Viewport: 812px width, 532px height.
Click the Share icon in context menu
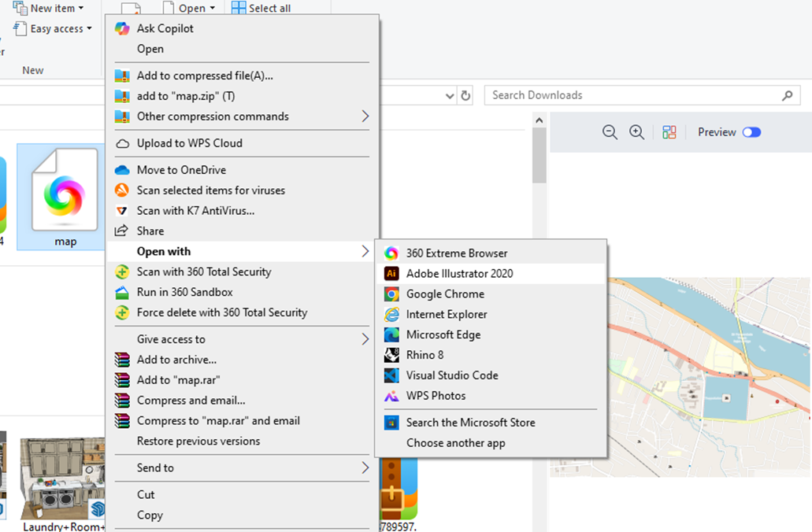121,231
